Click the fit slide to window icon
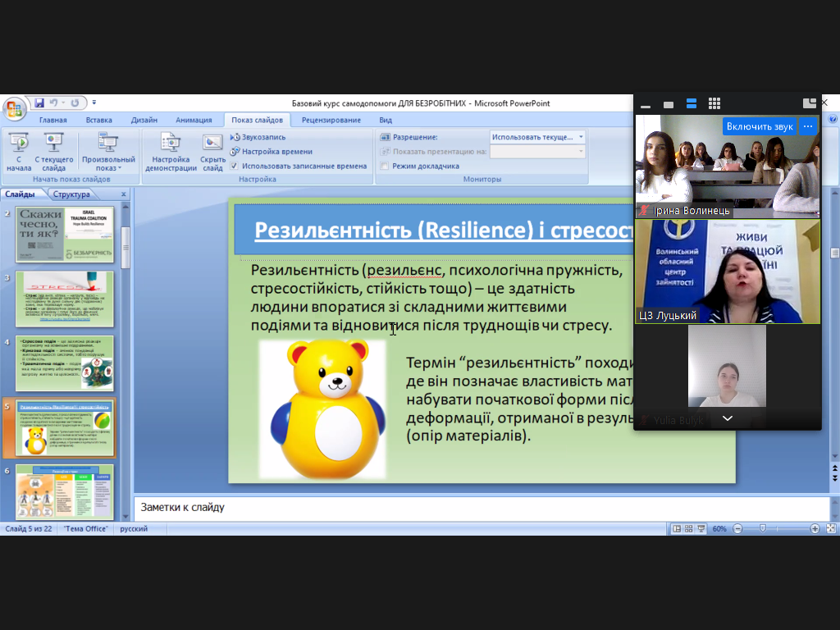The image size is (840, 630). point(830,529)
